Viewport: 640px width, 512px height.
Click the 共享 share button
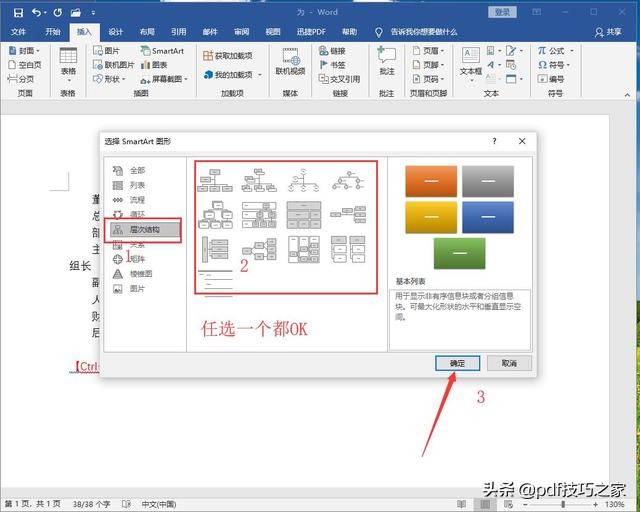[608, 32]
